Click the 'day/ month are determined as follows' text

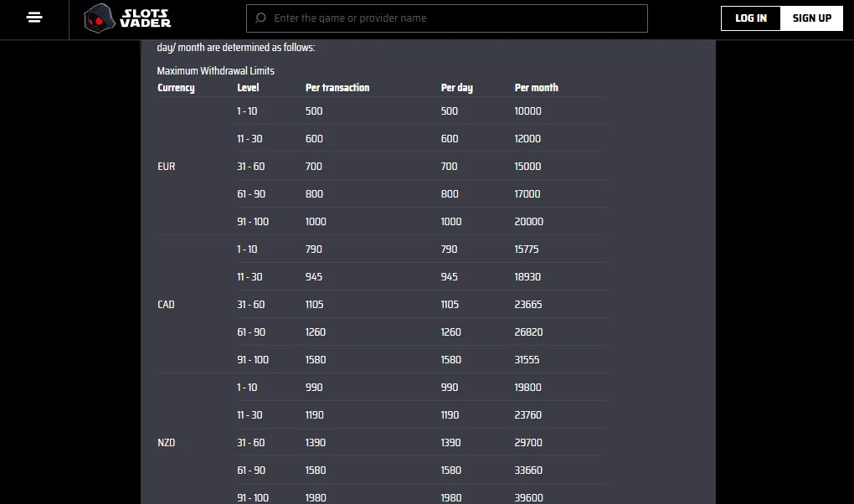pos(236,48)
